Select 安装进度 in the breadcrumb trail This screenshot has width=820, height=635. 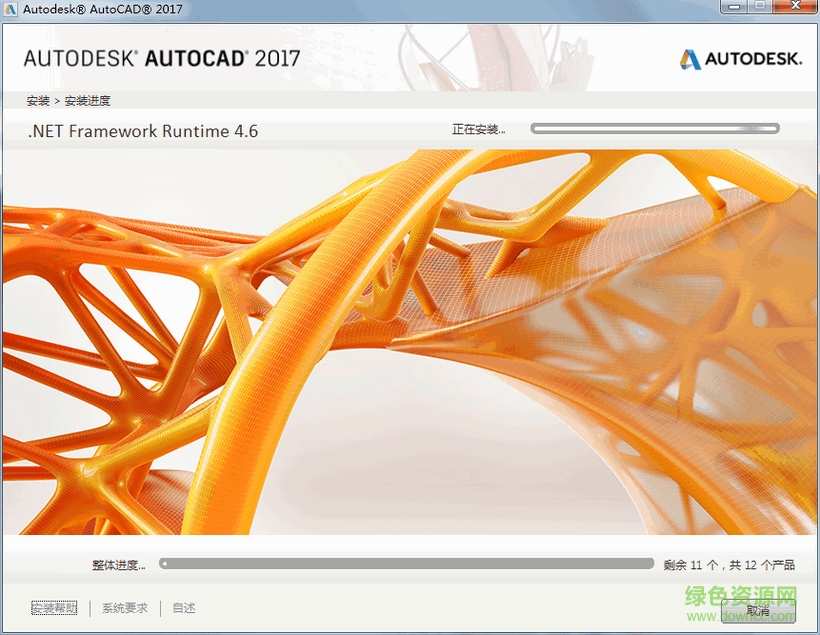point(88,100)
